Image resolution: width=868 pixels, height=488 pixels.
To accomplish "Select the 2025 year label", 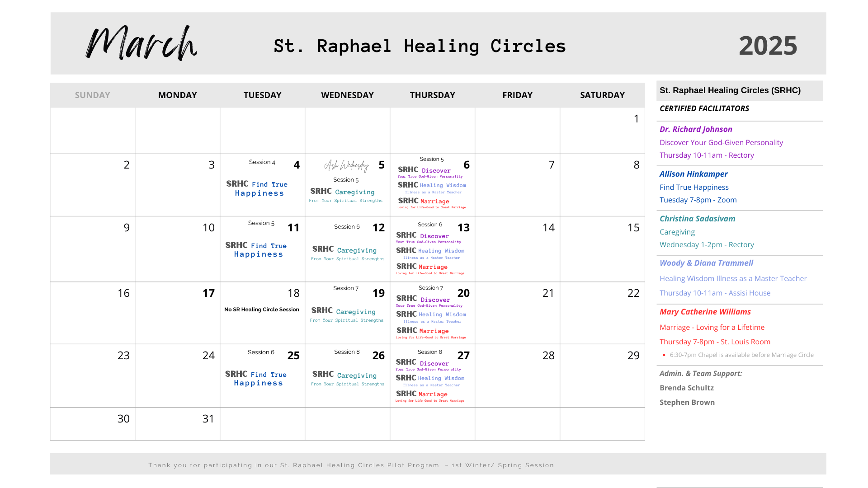I will click(768, 46).
